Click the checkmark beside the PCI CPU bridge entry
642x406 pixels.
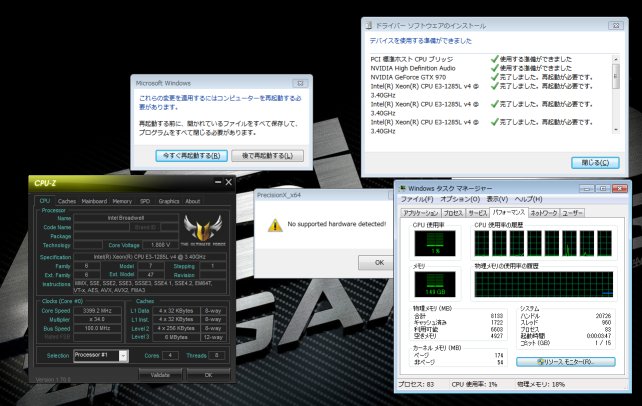tap(495, 59)
